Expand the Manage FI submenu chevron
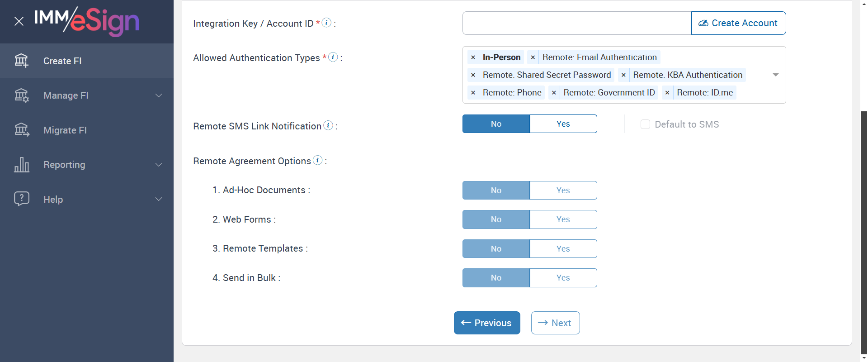The width and height of the screenshot is (868, 362). (x=159, y=95)
